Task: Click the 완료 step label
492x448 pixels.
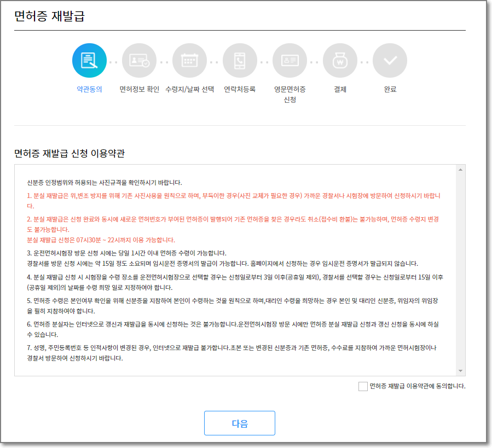Action: point(390,89)
